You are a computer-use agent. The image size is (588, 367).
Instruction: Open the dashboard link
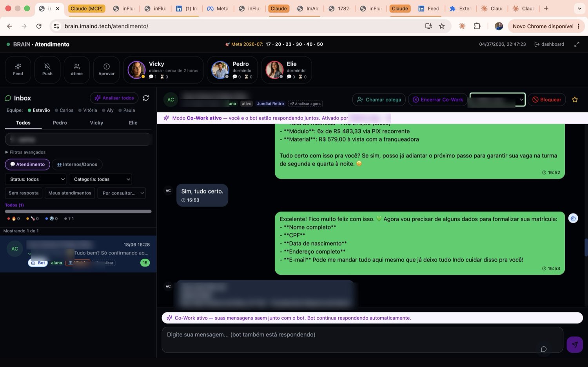point(549,44)
